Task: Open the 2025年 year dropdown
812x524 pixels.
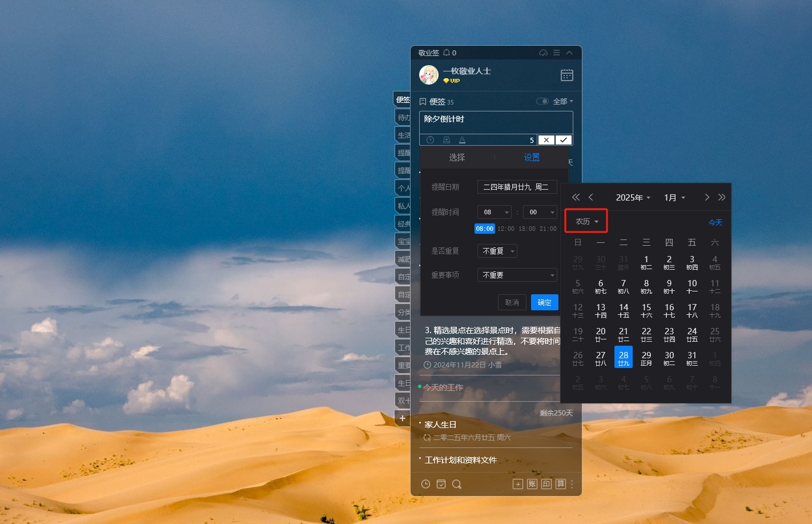Action: coord(633,197)
